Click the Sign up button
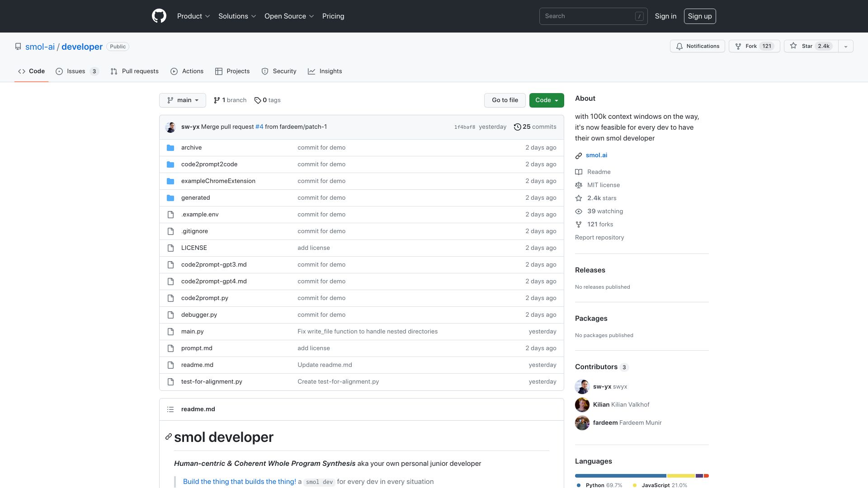Screen dimensions: 868x488 [x=700, y=16]
